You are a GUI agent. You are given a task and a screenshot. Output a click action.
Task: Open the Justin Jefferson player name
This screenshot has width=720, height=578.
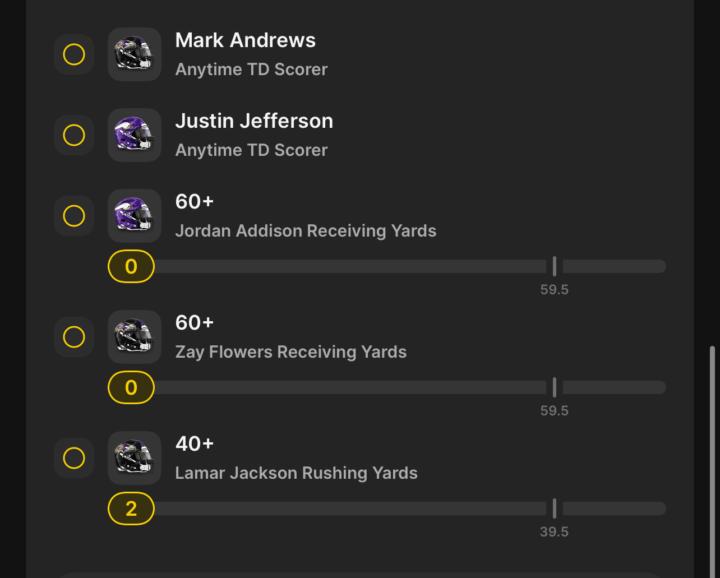[x=254, y=121]
